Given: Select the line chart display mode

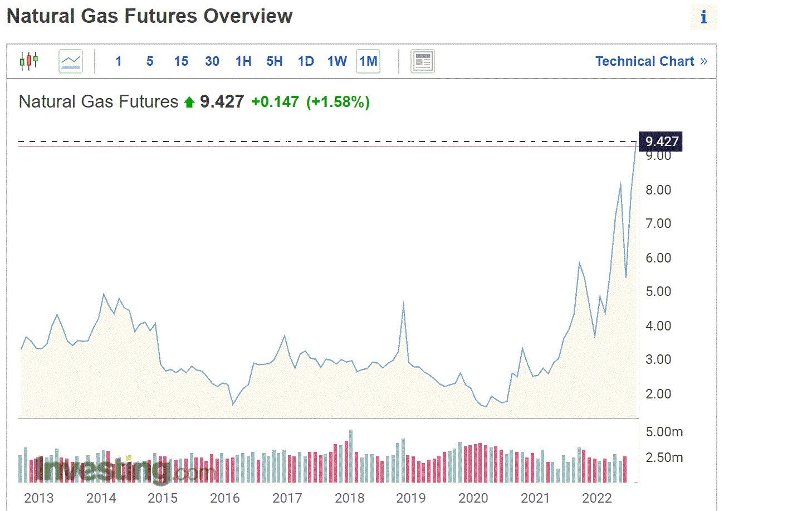Looking at the screenshot, I should (70, 61).
